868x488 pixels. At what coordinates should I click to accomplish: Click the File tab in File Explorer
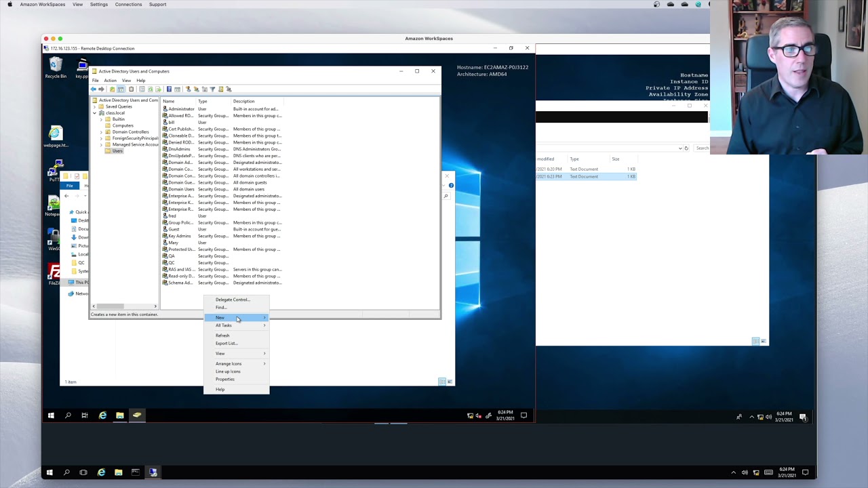(70, 186)
